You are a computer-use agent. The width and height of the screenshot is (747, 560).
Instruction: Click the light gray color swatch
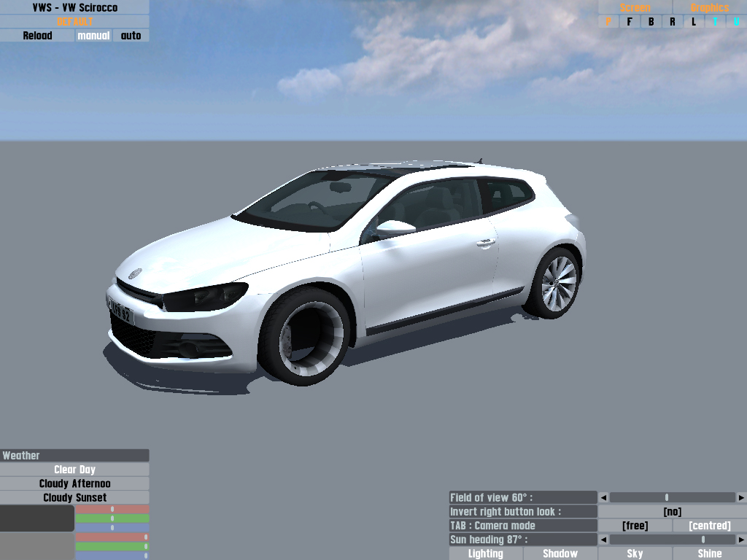37,546
